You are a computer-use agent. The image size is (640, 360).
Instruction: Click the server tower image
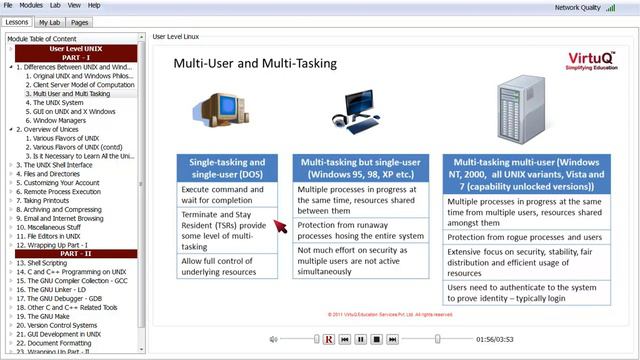point(520,109)
